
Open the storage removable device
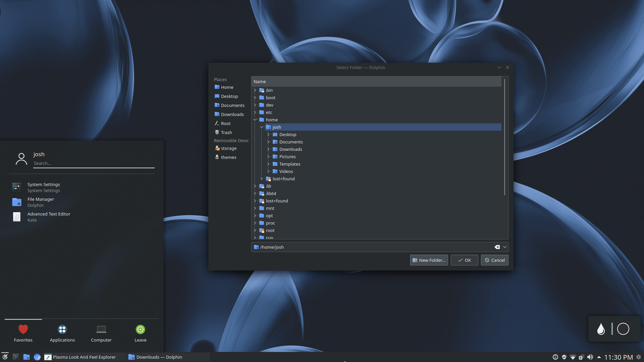pos(226,148)
